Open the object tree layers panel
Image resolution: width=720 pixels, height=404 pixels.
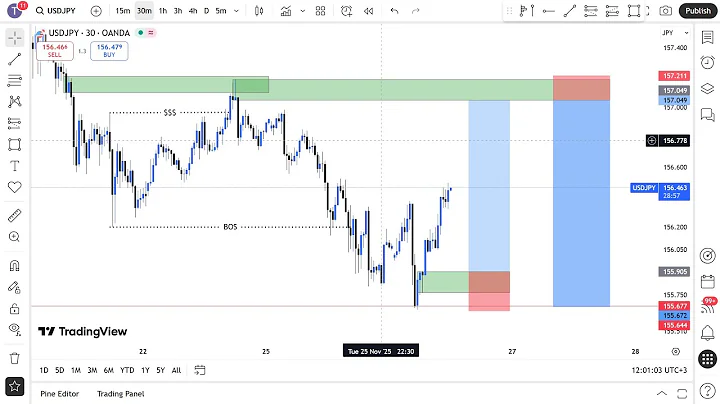(708, 88)
